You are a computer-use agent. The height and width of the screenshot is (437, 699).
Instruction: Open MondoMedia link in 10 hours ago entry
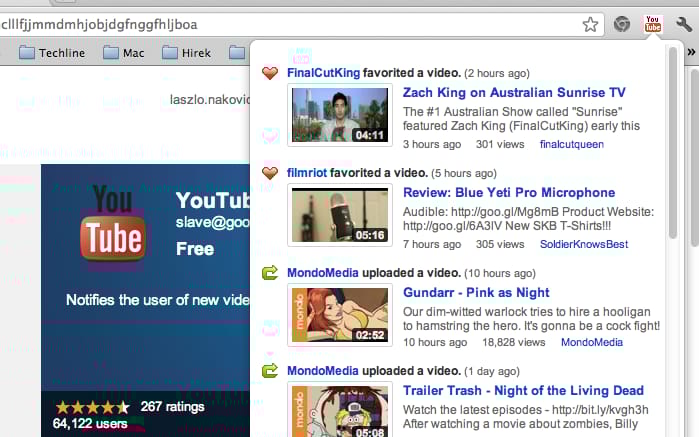(x=322, y=272)
